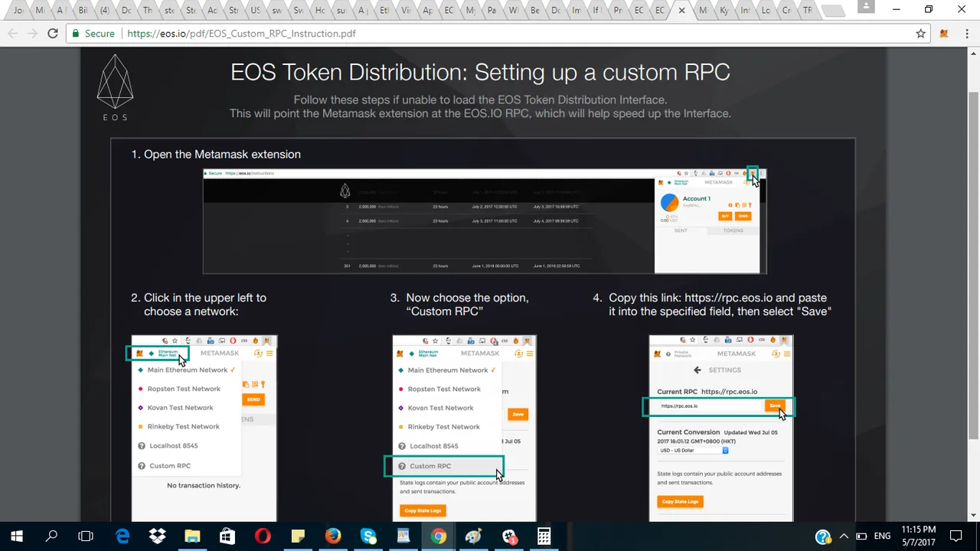Change the ENG input language
980x551 pixels.
(x=882, y=536)
